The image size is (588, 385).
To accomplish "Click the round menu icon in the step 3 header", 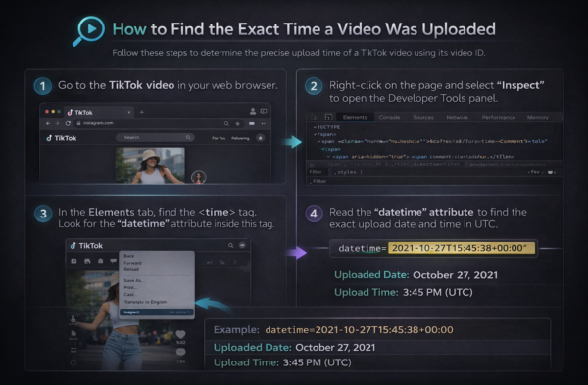I will point(243,245).
